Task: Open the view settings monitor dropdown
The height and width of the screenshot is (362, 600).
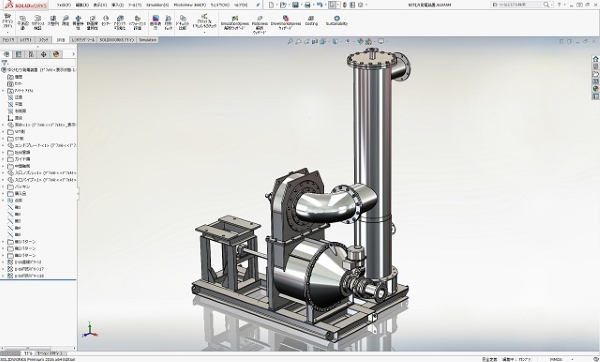Action: (x=382, y=41)
